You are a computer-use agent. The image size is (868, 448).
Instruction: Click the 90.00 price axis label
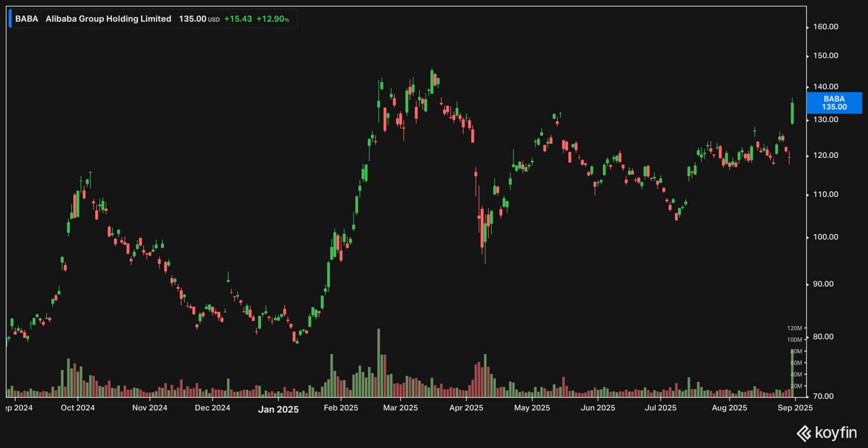[823, 284]
